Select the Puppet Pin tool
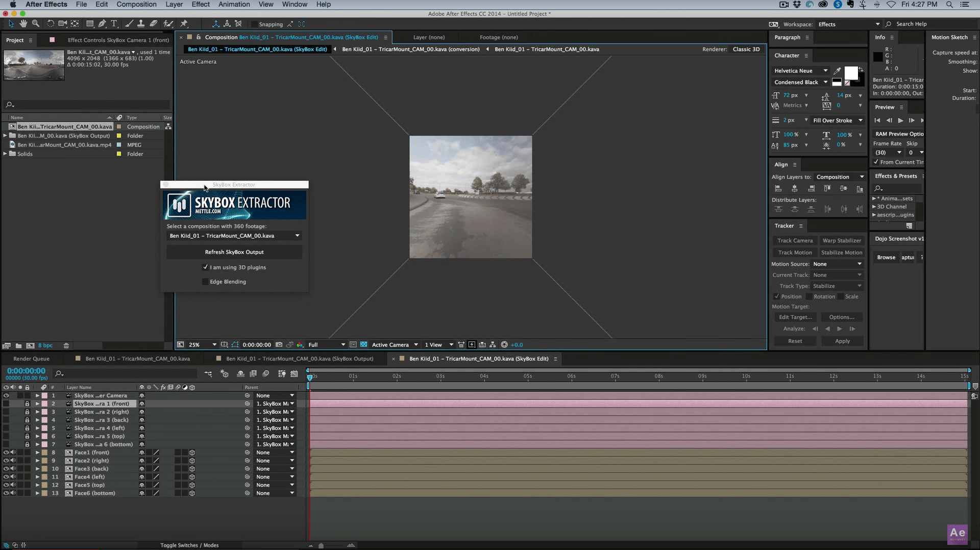980x550 pixels. (x=184, y=23)
